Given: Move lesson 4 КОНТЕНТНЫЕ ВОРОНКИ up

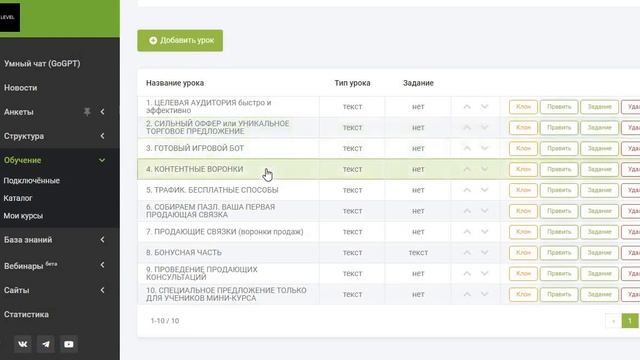Looking at the screenshot, I should (x=467, y=169).
